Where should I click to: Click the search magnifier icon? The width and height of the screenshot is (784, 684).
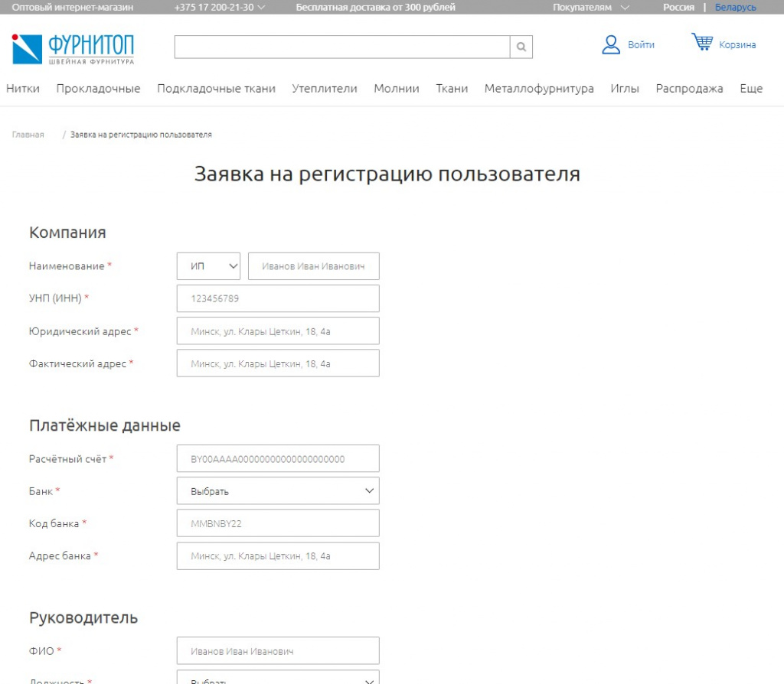pyautogui.click(x=521, y=47)
